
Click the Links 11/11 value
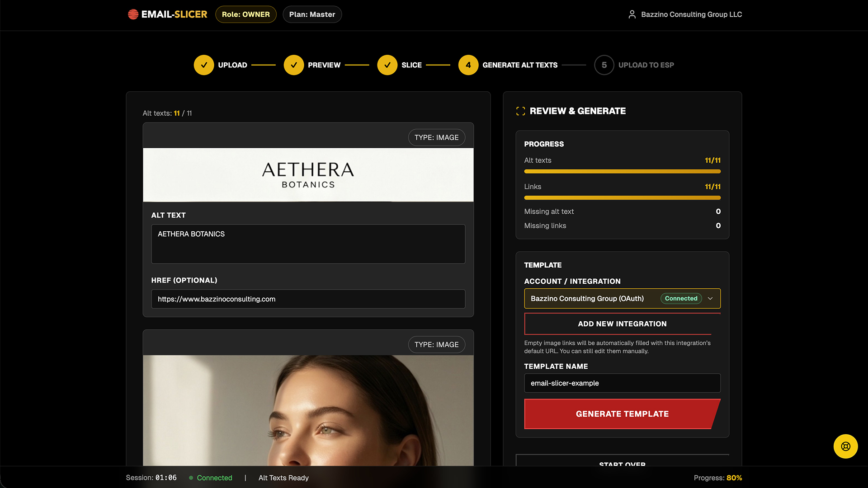[712, 187]
